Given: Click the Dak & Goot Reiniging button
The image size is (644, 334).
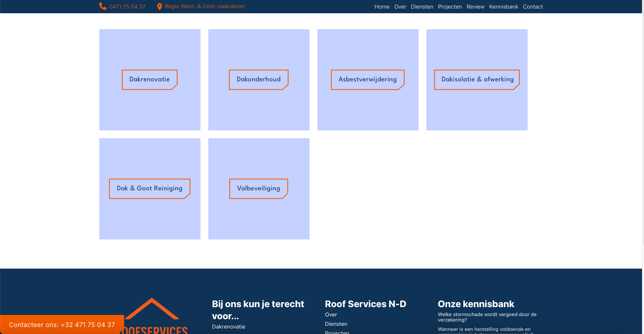Looking at the screenshot, I should click(x=150, y=188).
